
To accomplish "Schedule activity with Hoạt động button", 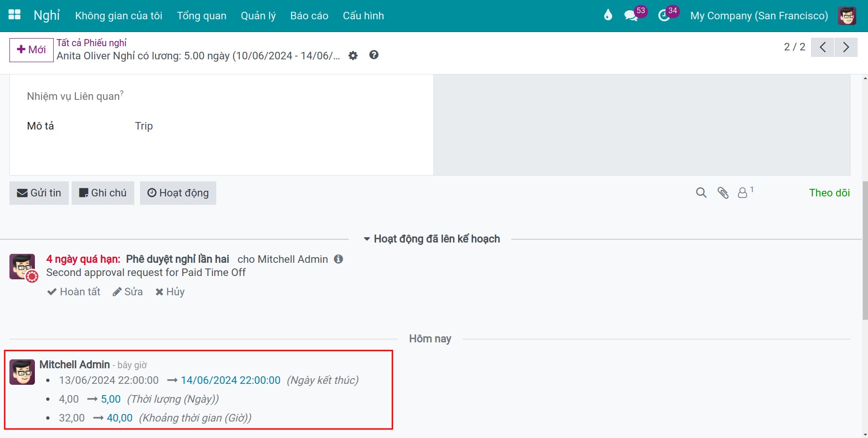I will pyautogui.click(x=178, y=193).
